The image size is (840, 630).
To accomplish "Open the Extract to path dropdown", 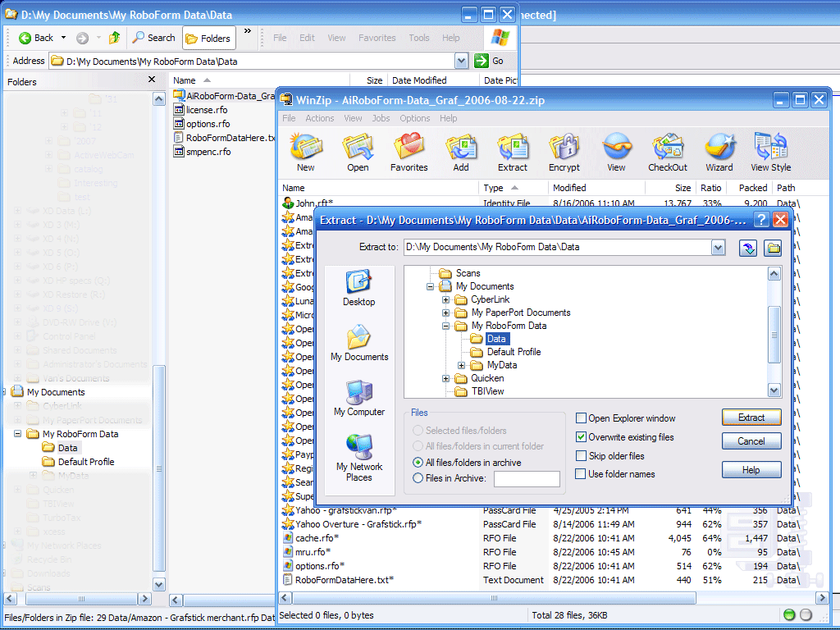I will (x=719, y=248).
